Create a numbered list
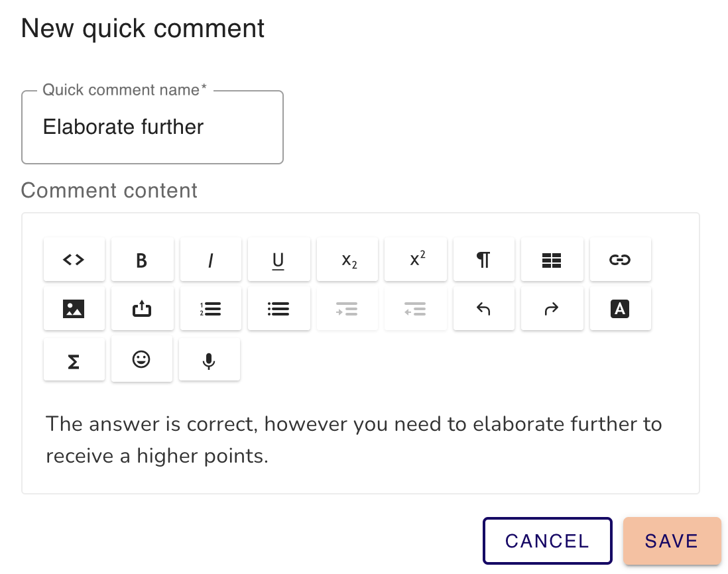The image size is (728, 574). point(210,309)
